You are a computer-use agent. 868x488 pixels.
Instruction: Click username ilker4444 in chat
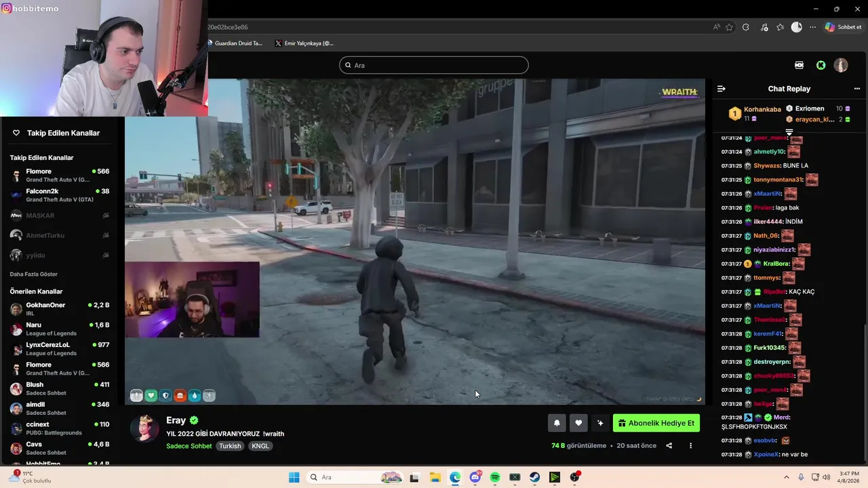click(768, 222)
